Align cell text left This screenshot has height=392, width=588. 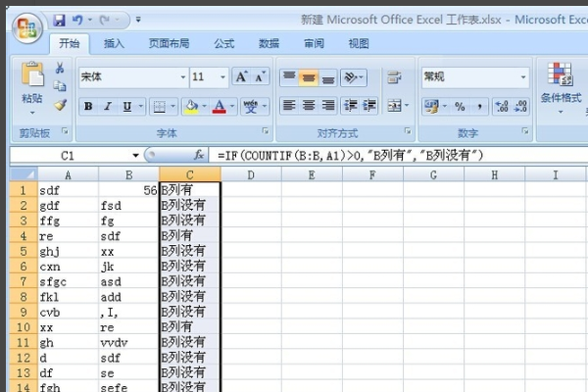coord(289,106)
